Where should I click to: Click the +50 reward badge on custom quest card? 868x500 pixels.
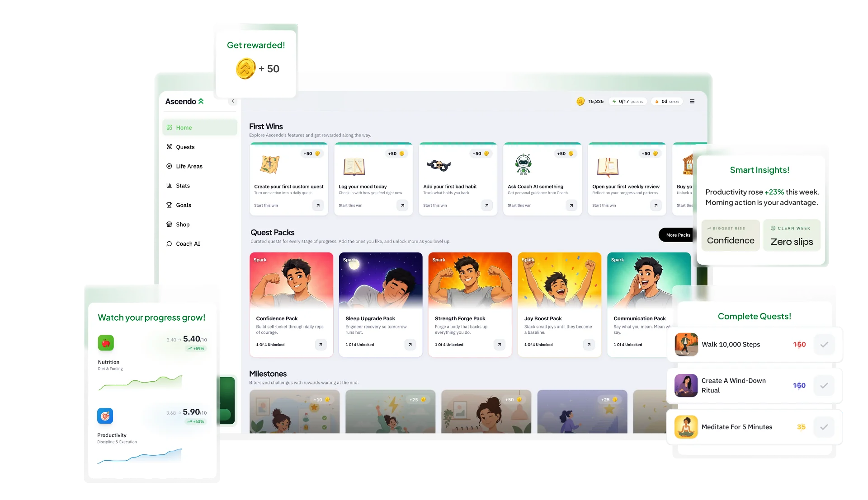tap(312, 154)
